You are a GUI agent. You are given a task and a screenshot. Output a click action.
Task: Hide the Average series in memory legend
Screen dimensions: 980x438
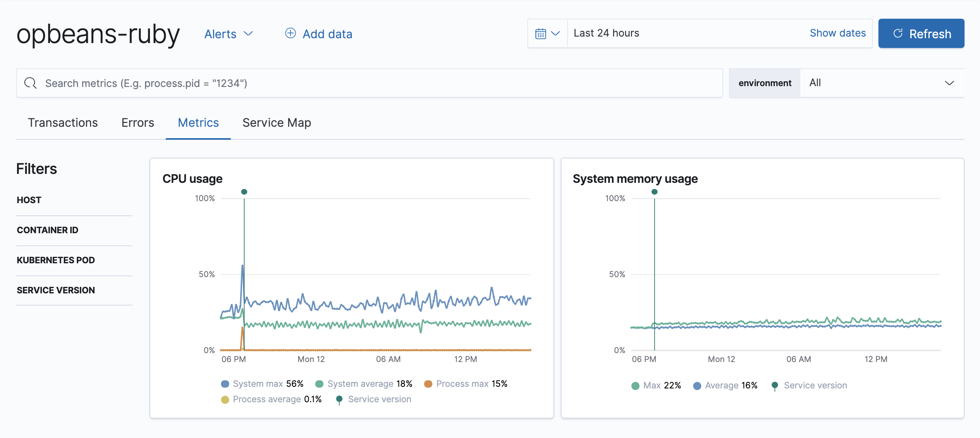[x=721, y=386]
